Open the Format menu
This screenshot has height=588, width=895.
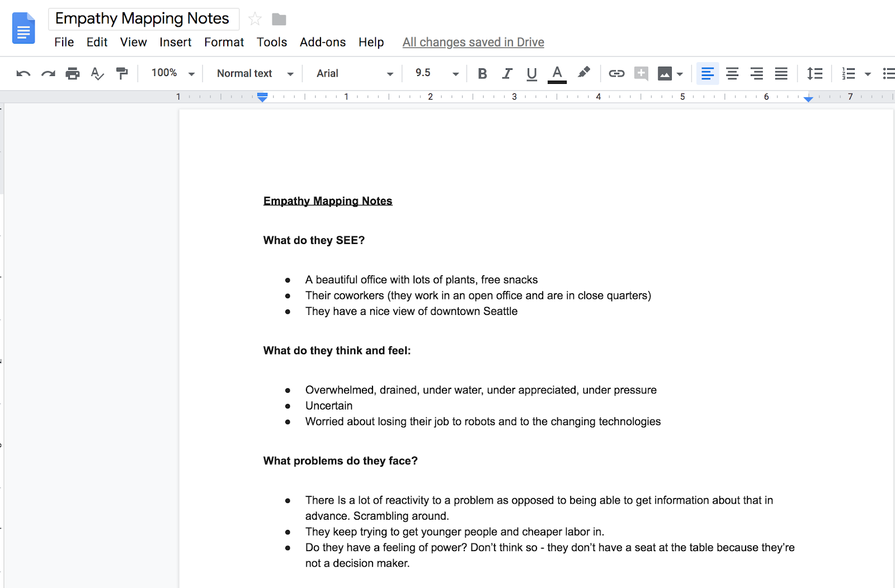(x=224, y=42)
